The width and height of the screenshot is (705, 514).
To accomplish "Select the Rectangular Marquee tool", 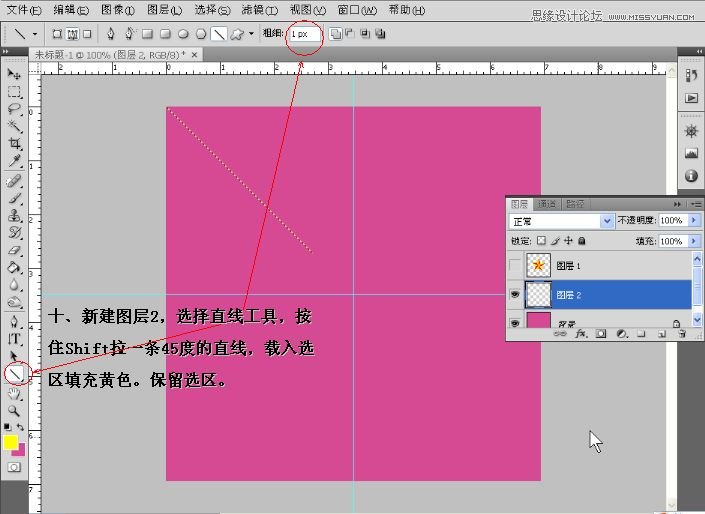I will (x=14, y=92).
